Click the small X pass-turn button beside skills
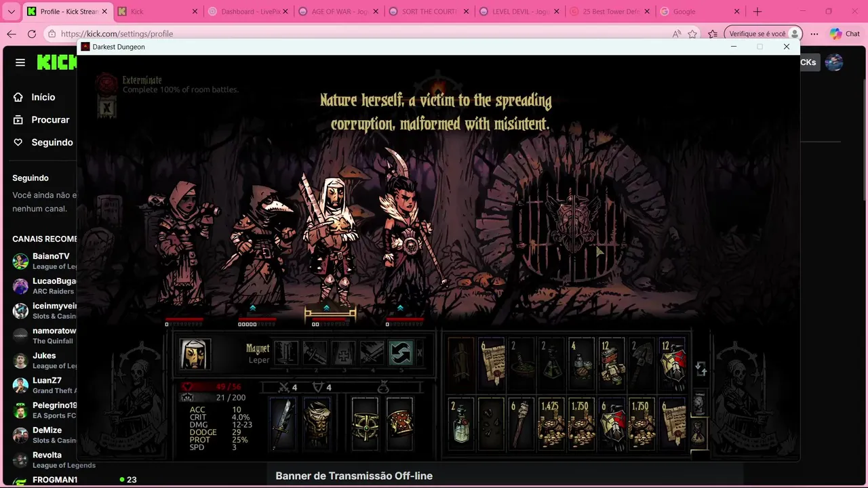868x488 pixels. [x=420, y=353]
